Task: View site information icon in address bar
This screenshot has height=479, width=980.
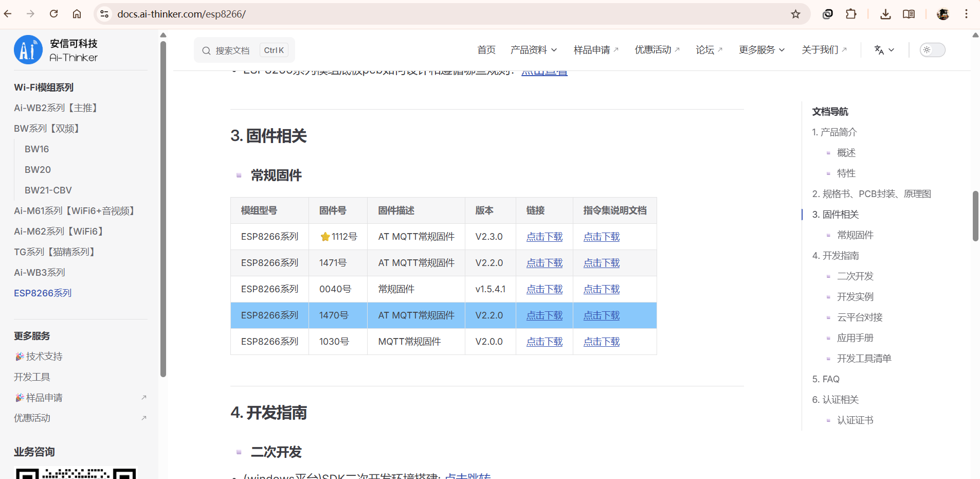Action: pyautogui.click(x=104, y=14)
